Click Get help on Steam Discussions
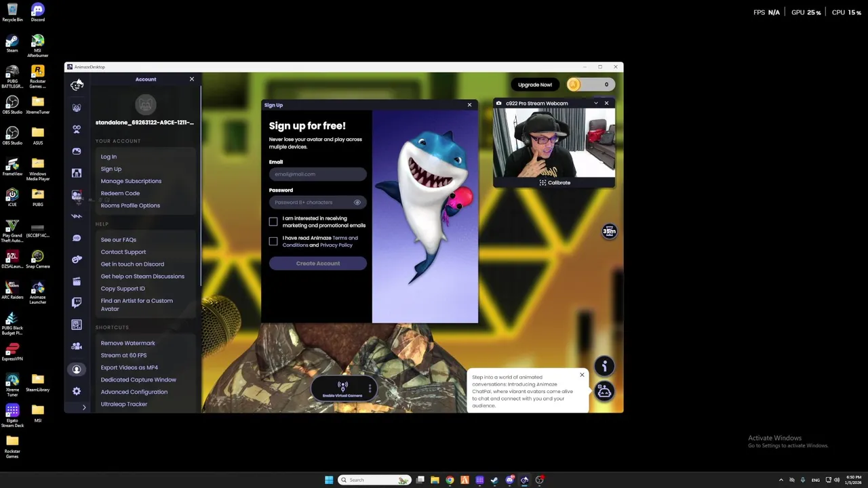 142,276
